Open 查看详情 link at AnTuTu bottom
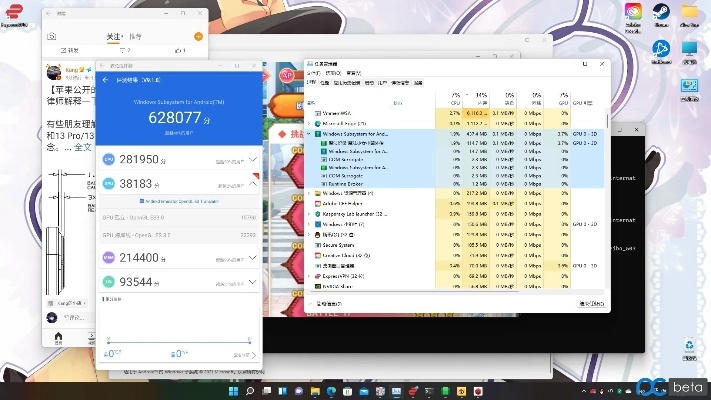This screenshot has width=711, height=400. point(245,355)
